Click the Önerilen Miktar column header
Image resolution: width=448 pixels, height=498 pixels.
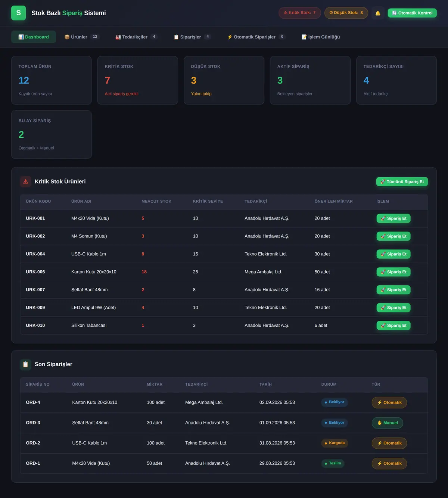click(334, 201)
